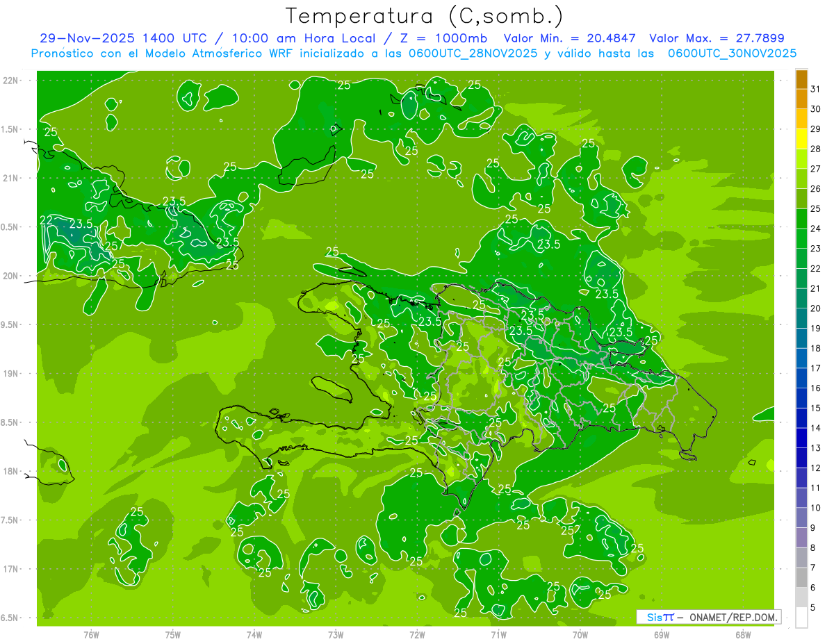Click the legend value 28
This screenshot has width=834, height=644.
pos(815,149)
